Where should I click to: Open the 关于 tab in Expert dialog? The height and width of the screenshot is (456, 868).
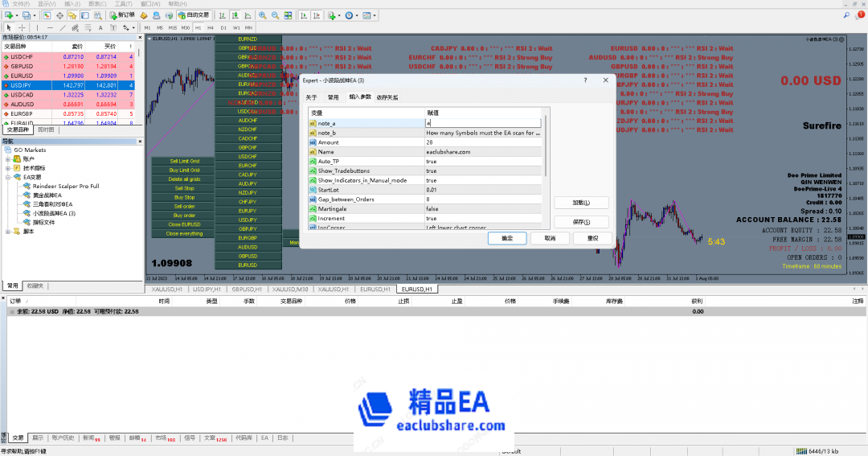coord(311,97)
